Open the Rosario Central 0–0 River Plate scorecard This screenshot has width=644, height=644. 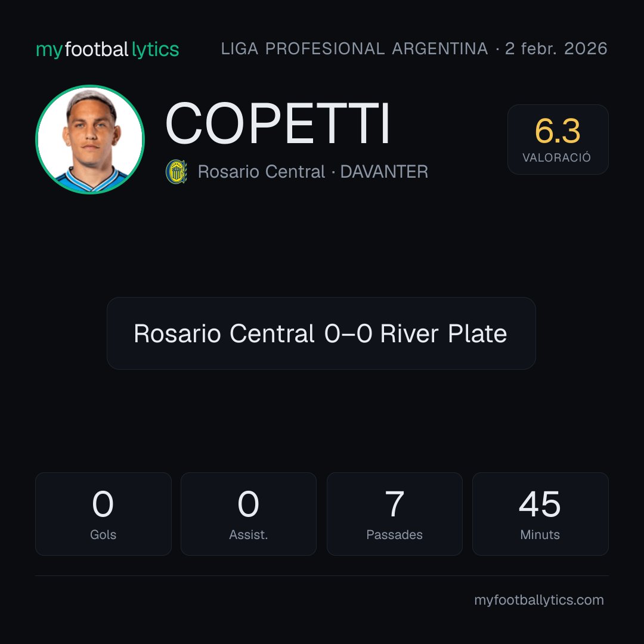321,333
